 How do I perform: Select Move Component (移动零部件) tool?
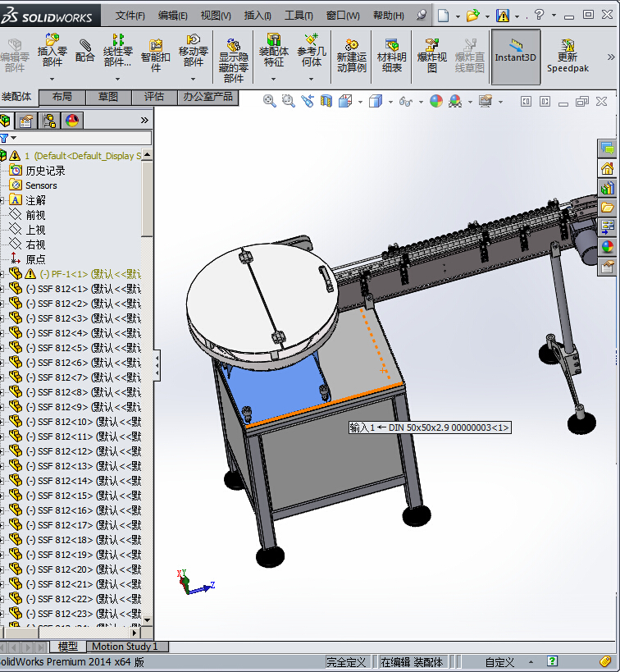(x=194, y=51)
